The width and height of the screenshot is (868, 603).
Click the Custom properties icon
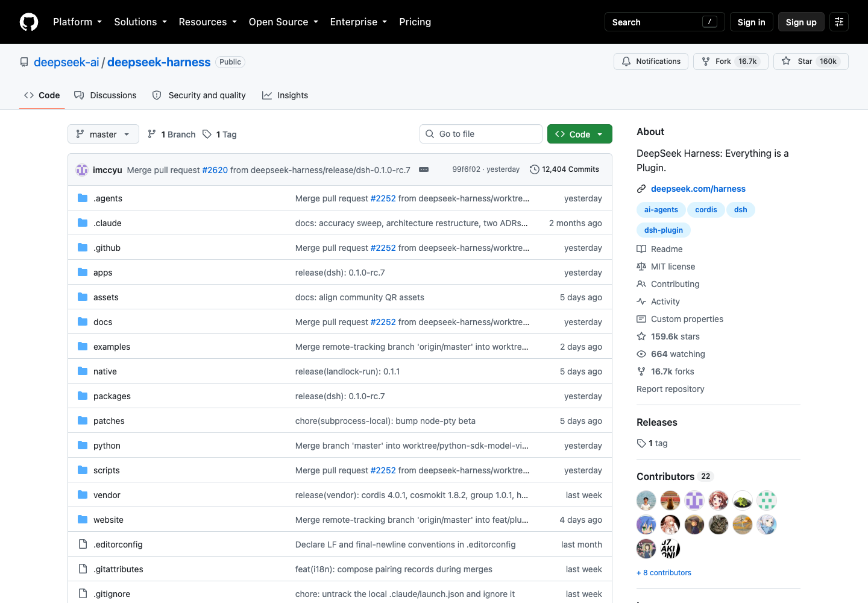point(641,319)
